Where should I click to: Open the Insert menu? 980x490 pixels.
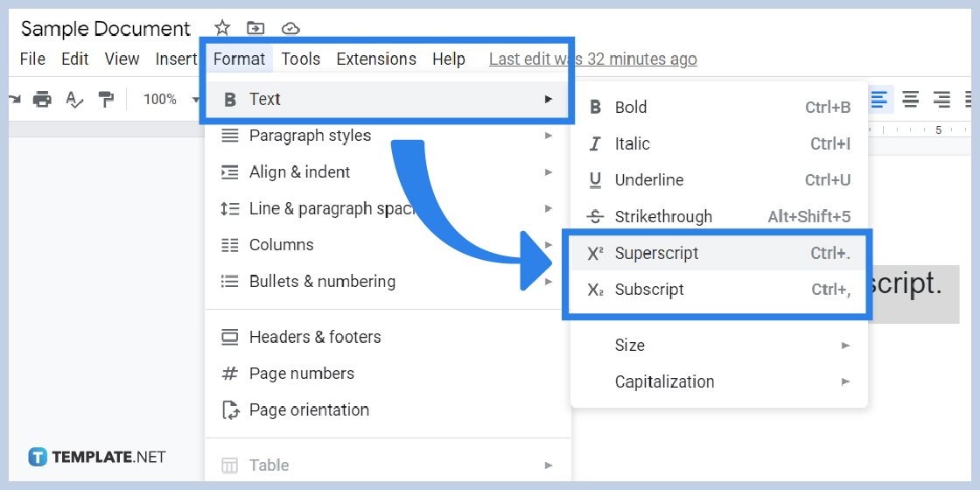click(x=176, y=59)
